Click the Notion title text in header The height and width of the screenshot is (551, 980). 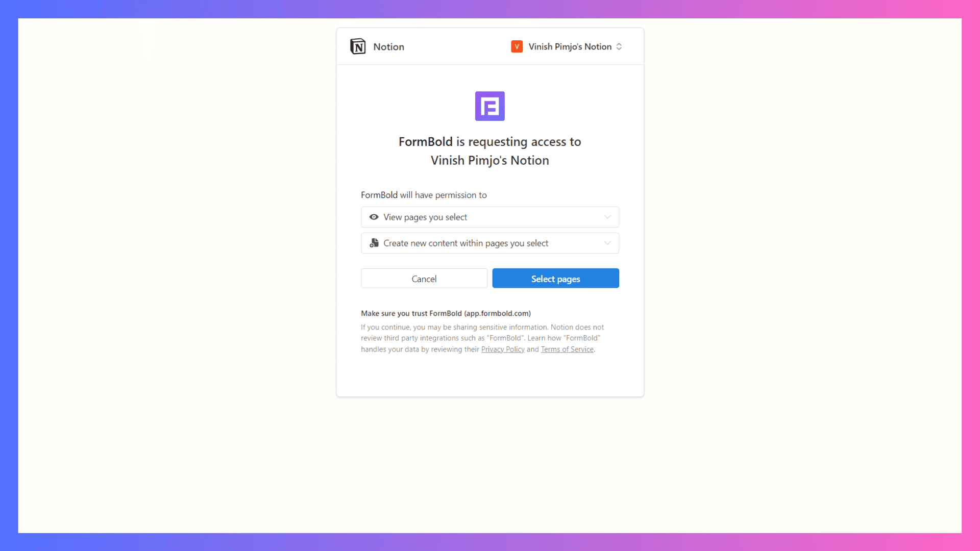(x=388, y=46)
